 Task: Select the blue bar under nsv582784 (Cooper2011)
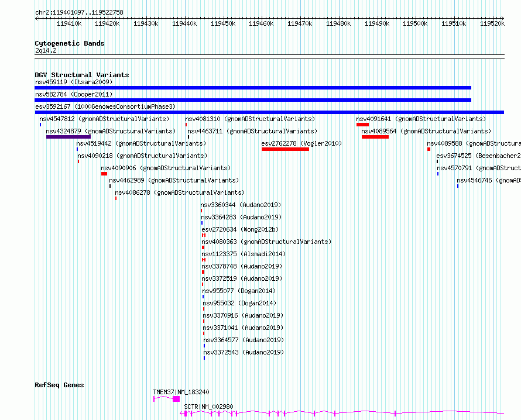point(253,100)
